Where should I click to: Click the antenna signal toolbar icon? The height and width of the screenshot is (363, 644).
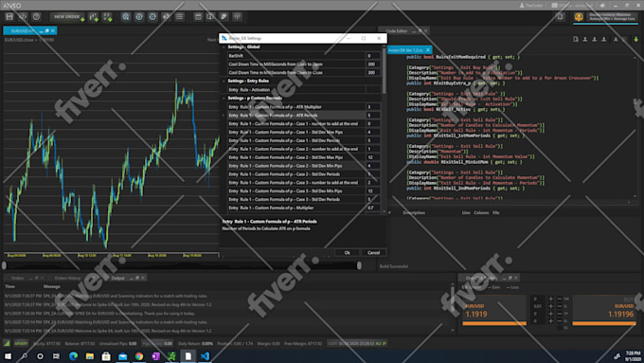click(x=237, y=17)
